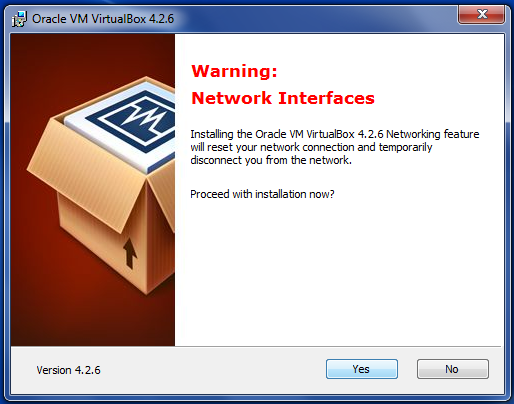Click the line starting with Installing the Oracle VM
Screen dimensions: 514x404
point(335,134)
